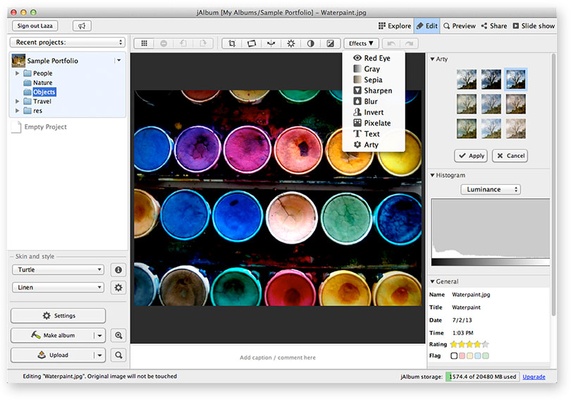Click the Sample Portfolio project icon

(19, 60)
